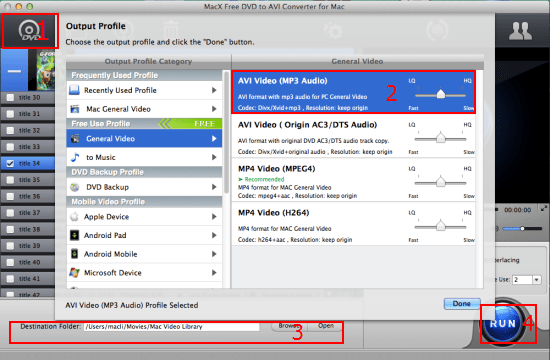Expand DVD Backup category arrow
Image resolution: width=550 pixels, height=360 pixels.
(214, 187)
